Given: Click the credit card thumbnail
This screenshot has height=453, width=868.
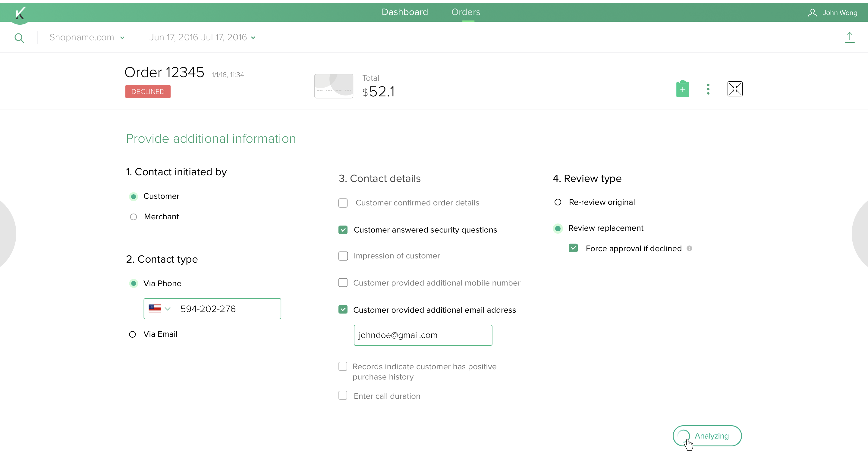Looking at the screenshot, I should click(334, 86).
